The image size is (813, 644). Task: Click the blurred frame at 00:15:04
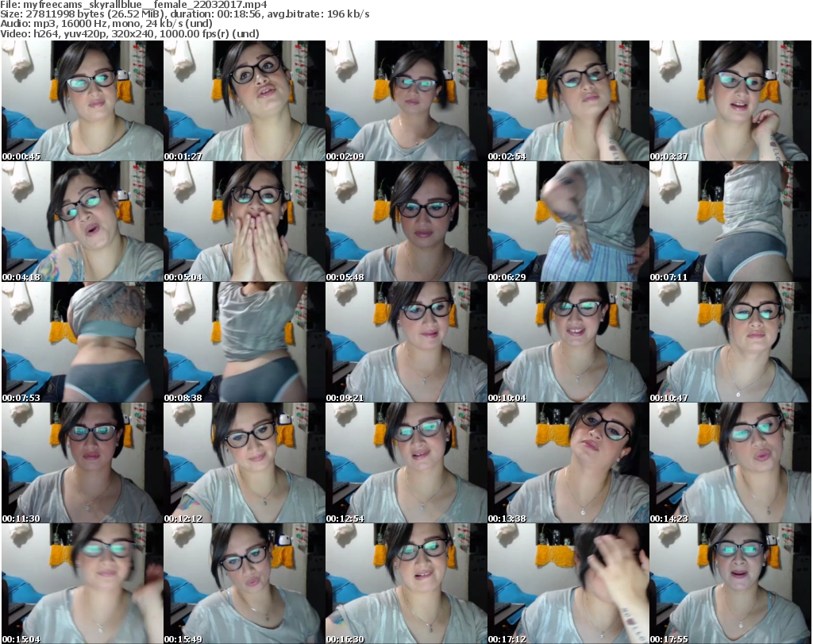pos(83,584)
